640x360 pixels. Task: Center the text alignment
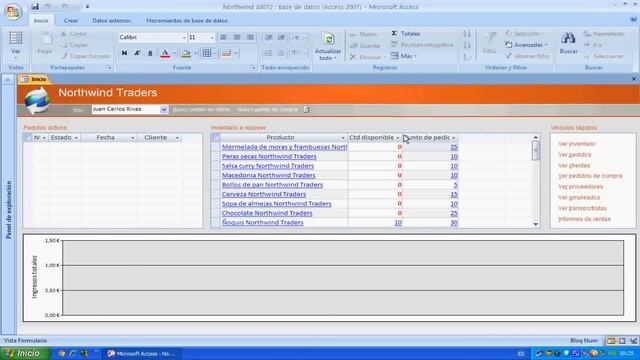click(x=237, y=37)
